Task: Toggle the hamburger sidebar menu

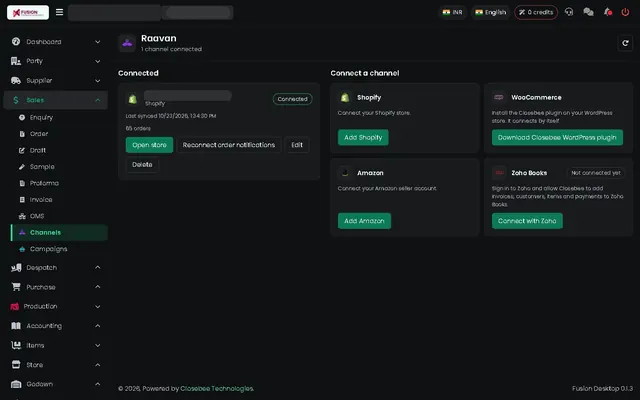Action: (x=60, y=12)
